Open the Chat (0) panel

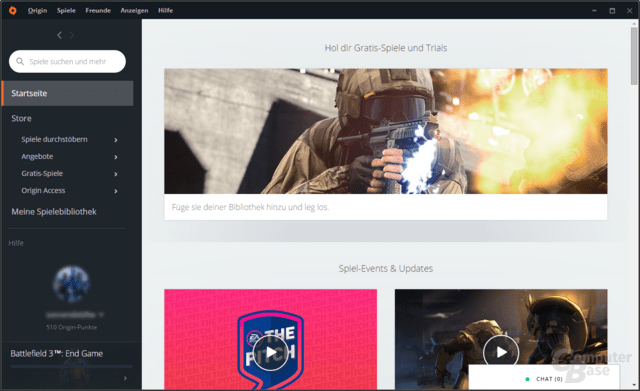(x=544, y=379)
